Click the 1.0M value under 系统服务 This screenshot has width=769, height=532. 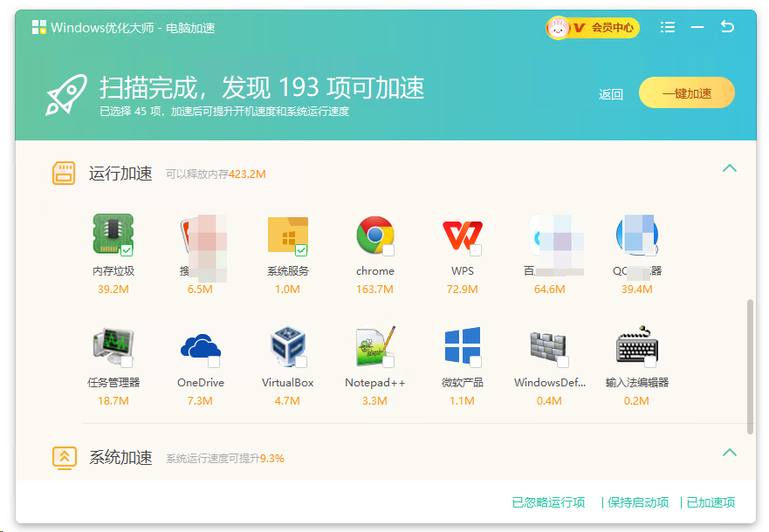click(287, 290)
